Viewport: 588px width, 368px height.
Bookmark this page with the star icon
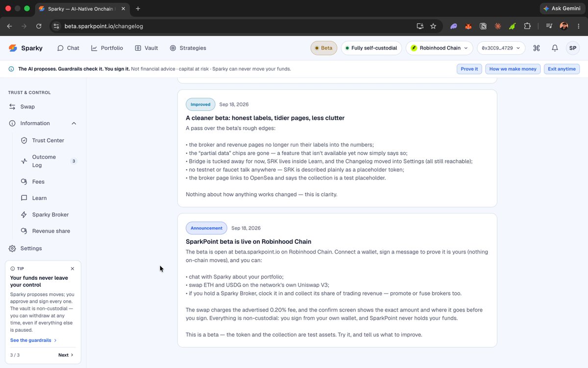coord(433,26)
